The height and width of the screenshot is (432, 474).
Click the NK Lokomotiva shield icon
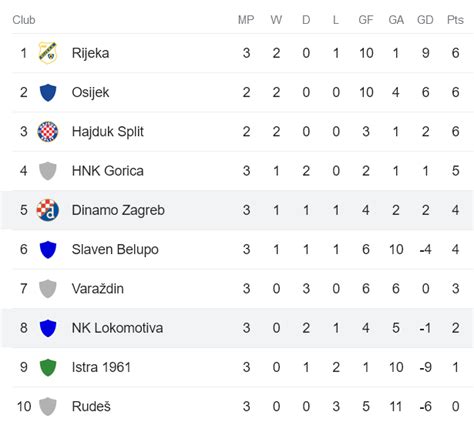click(48, 328)
